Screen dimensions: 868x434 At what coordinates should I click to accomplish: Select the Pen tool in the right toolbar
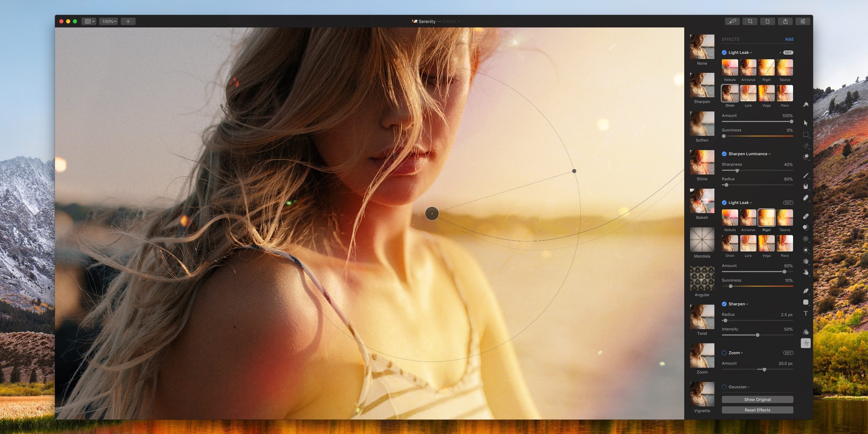tap(806, 291)
